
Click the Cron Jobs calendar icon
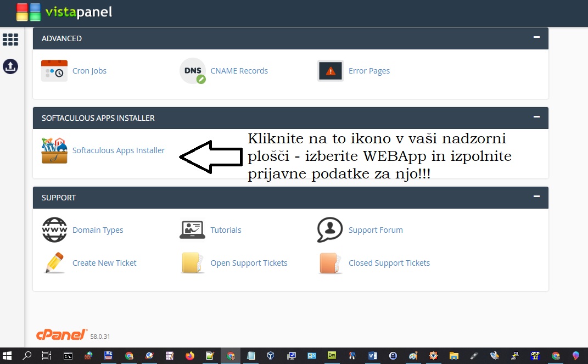(54, 70)
